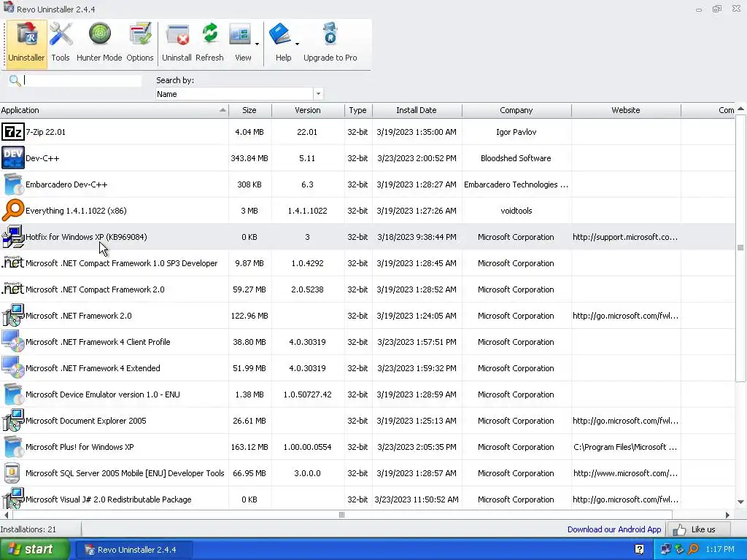This screenshot has width=747, height=560.
Task: Focus the search text input field
Action: [82, 80]
